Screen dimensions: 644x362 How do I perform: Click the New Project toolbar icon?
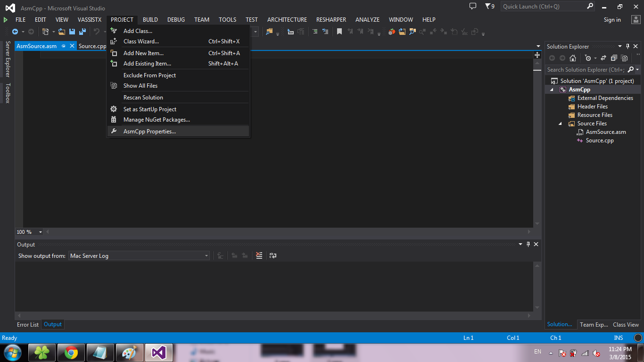pyautogui.click(x=46, y=32)
